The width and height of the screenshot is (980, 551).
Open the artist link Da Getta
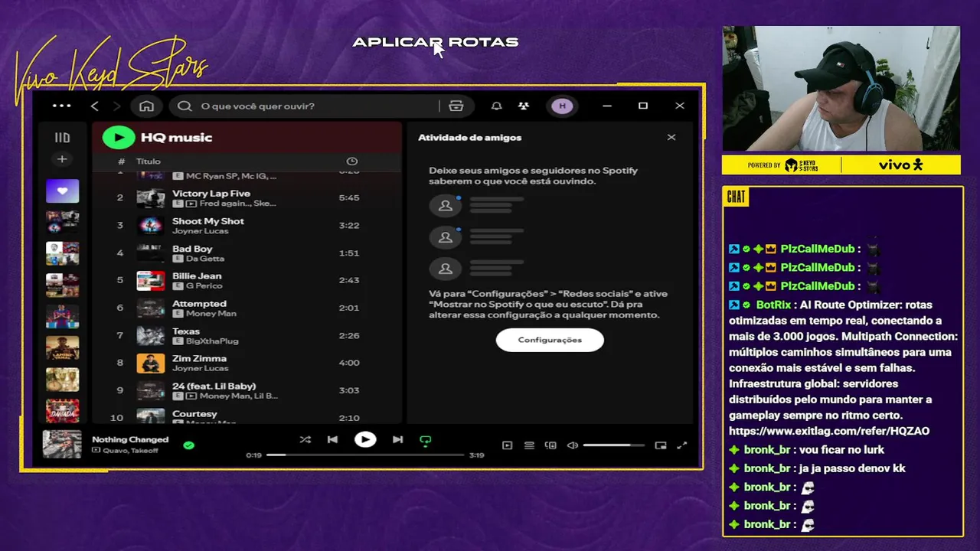tap(205, 259)
